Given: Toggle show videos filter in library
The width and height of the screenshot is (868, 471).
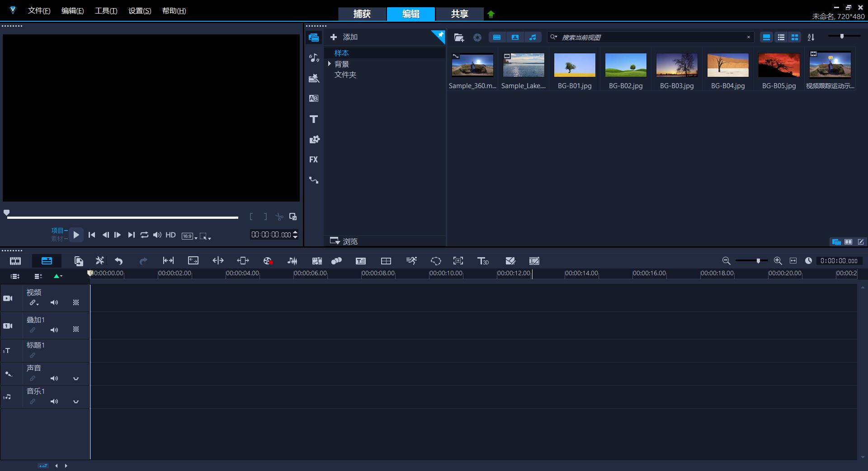Looking at the screenshot, I should tap(497, 38).
